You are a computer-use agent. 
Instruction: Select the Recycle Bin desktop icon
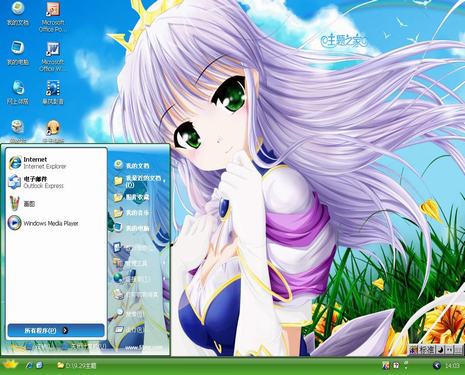tap(18, 131)
